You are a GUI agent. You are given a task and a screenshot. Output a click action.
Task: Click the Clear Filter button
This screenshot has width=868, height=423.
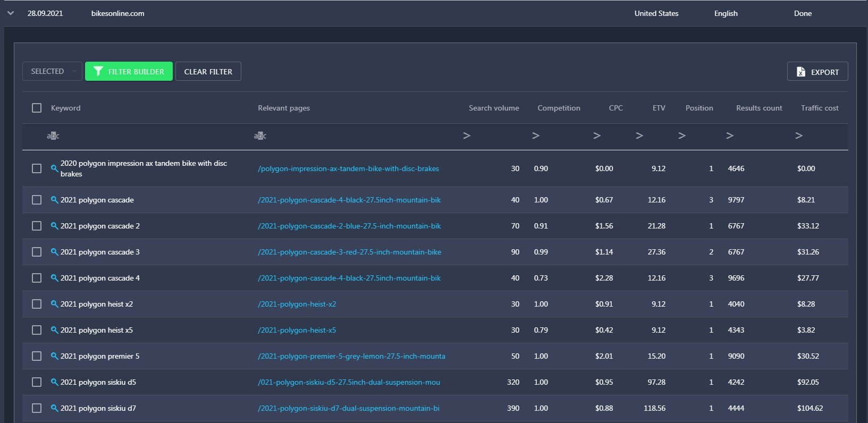coord(208,71)
